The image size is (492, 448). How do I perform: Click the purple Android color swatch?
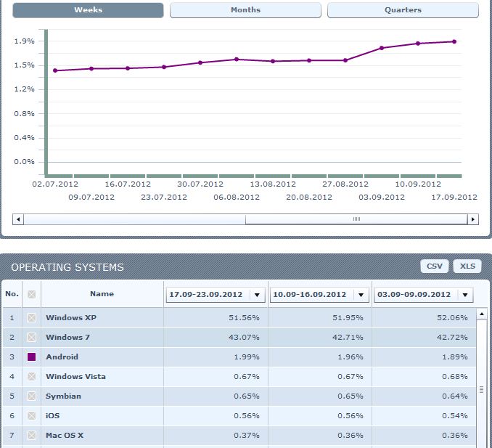coord(31,357)
